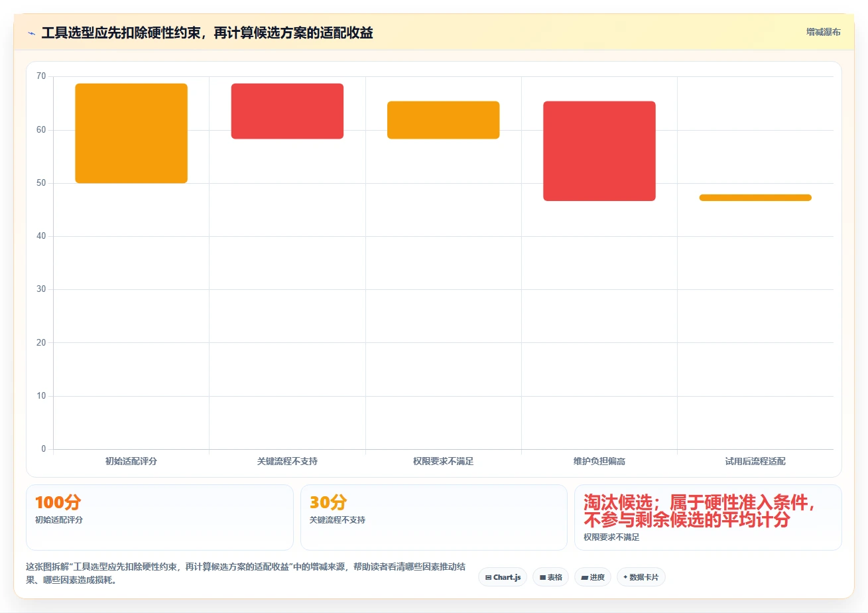Click the 初始适配评分 x-axis label
868x613 pixels.
click(x=131, y=461)
